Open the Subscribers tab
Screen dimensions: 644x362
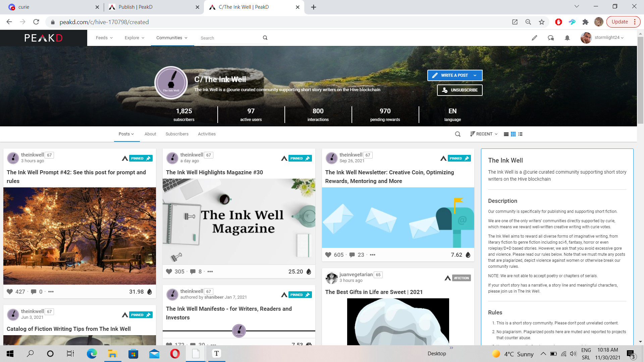(x=177, y=134)
